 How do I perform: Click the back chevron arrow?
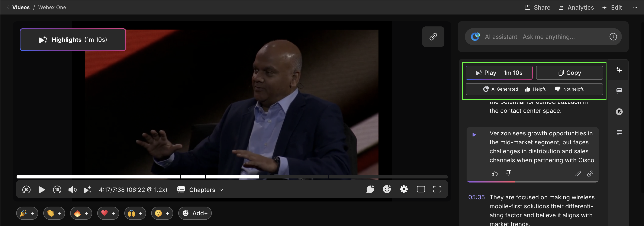(8, 7)
